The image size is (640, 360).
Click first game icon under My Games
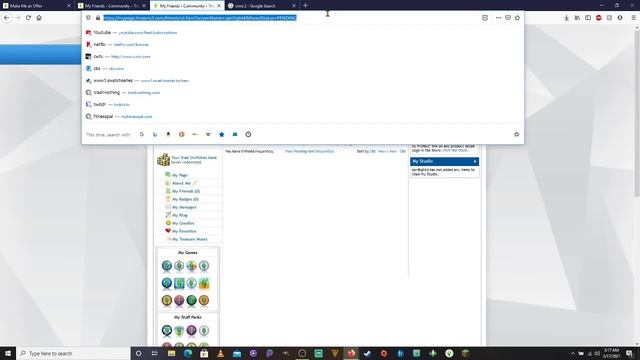point(167,266)
